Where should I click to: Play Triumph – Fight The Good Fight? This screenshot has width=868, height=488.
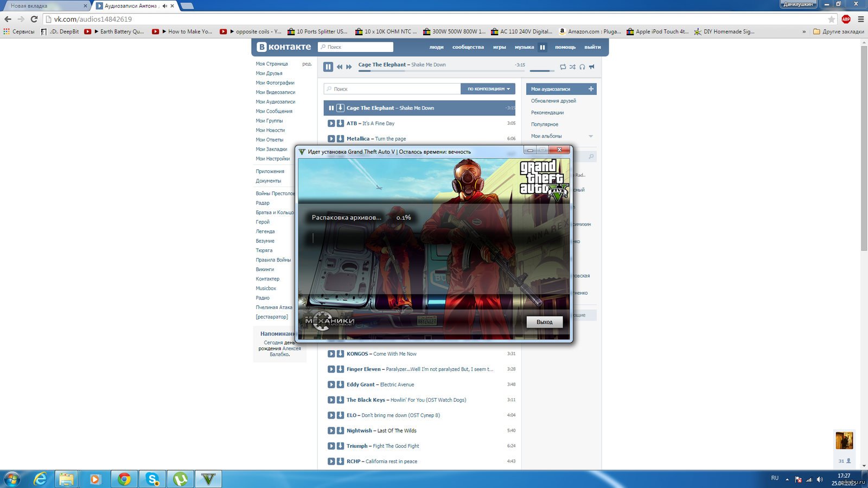[x=331, y=446]
